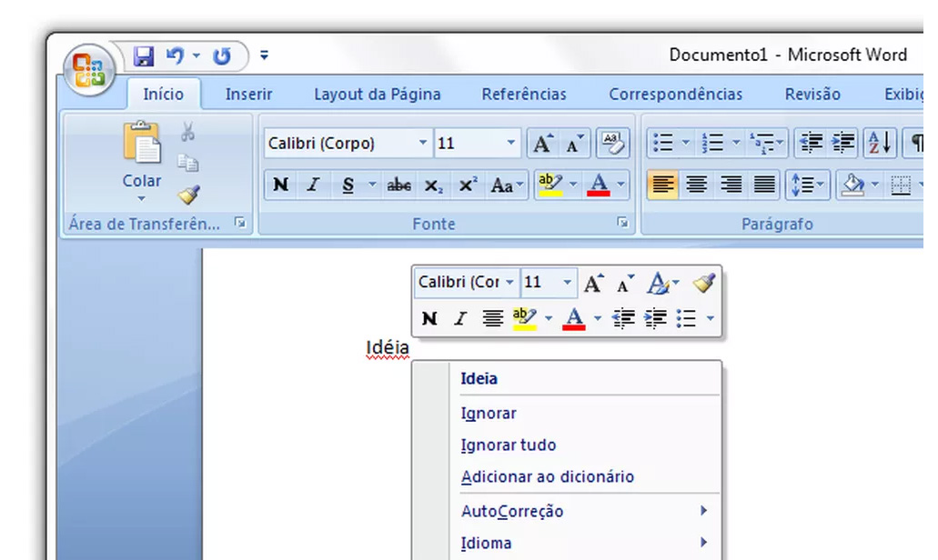
Task: Choose the 'Ideia' spelling suggestion
Action: [479, 379]
